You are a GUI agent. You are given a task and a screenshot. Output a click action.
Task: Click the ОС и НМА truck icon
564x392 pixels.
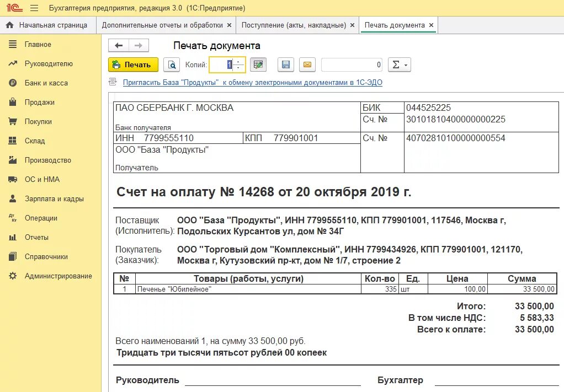click(x=13, y=179)
